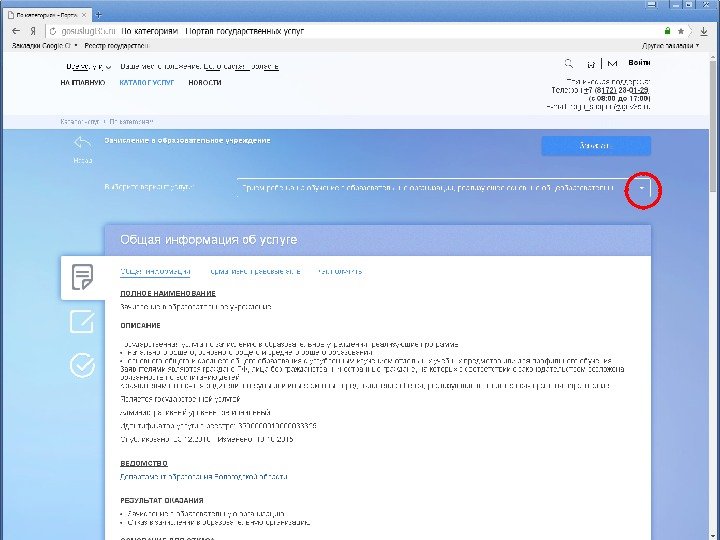The height and width of the screenshot is (540, 720).
Task: Click the 'ПОЛНОЕ НАИМЕНОВАНИЕ' heading
Action: 168,293
